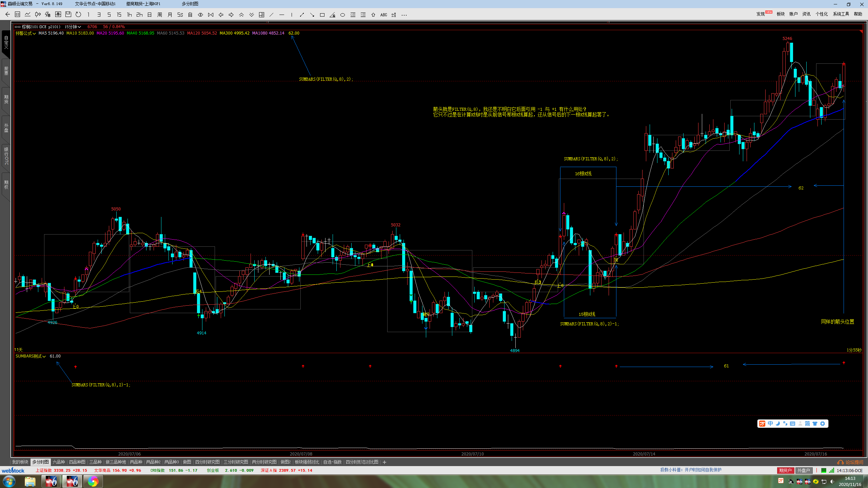Expand the SUMBARS测试 indicator dropdown
868x488 pixels.
pos(31,356)
